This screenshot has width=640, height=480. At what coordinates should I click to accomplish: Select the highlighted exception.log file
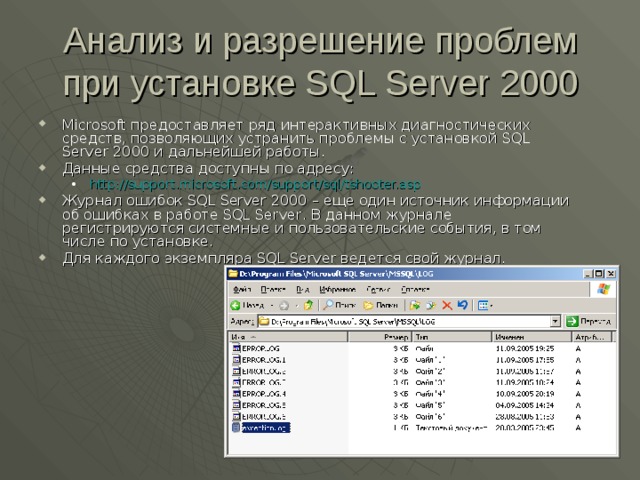[265, 428]
